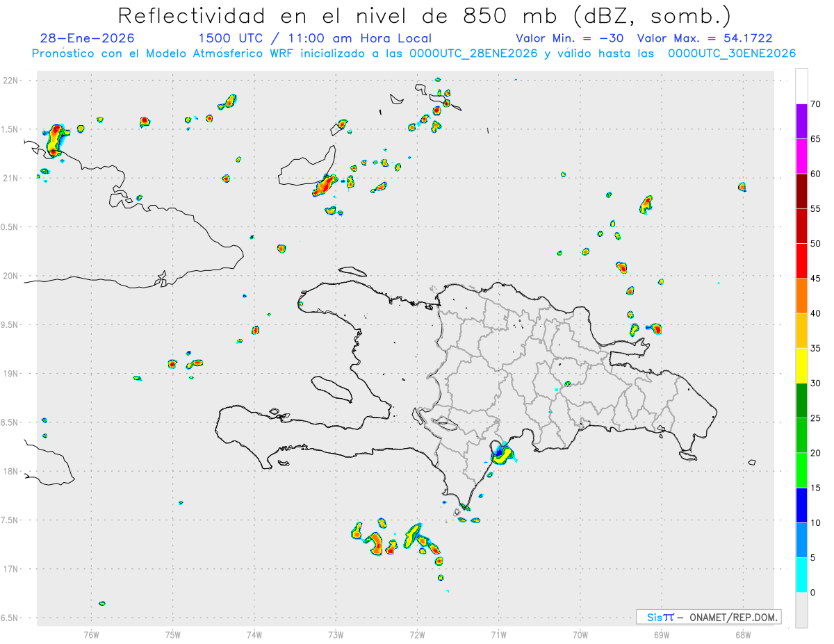Click the colorbar label '15'
Screen dimensions: 834x644
[816, 488]
